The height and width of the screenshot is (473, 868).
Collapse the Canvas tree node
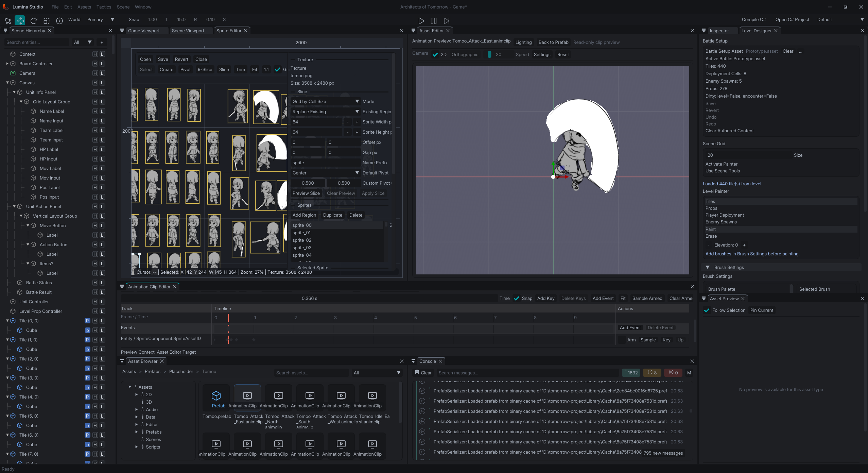(7, 83)
